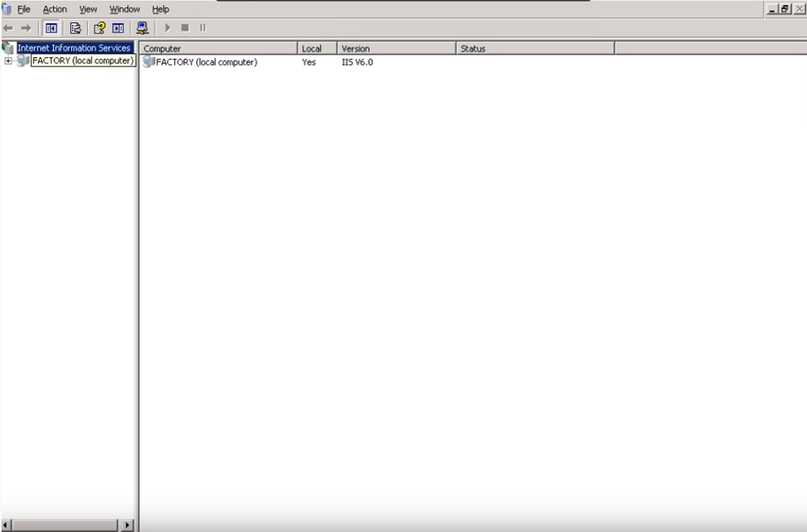Click the Pause item toolbar icon
807x532 pixels.
coord(203,28)
